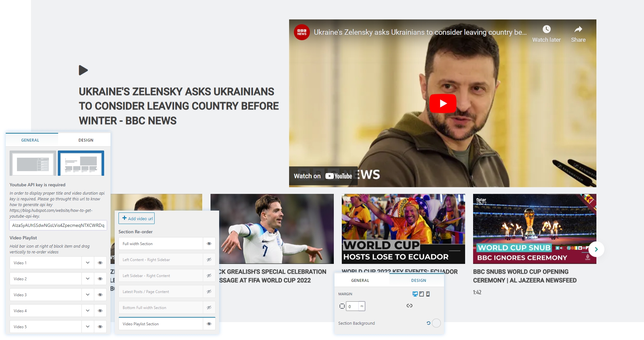Hide the Full width Section
644x340 pixels.
pos(209,244)
